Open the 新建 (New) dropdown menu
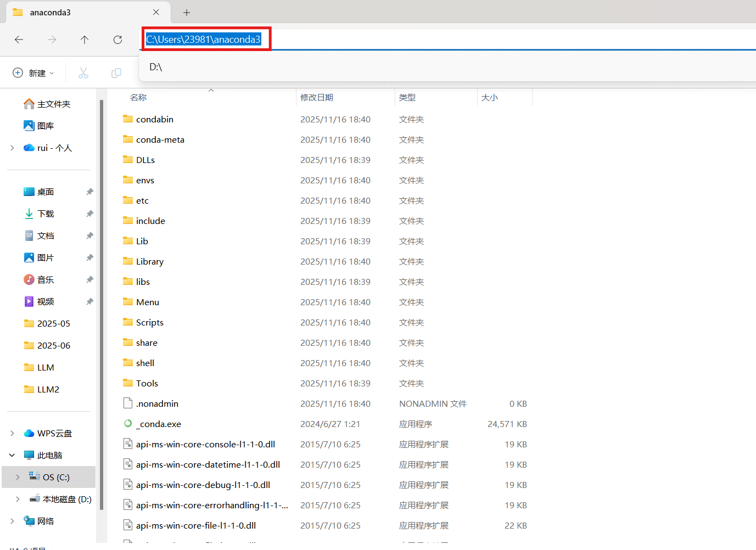This screenshot has height=550, width=756. (x=33, y=73)
